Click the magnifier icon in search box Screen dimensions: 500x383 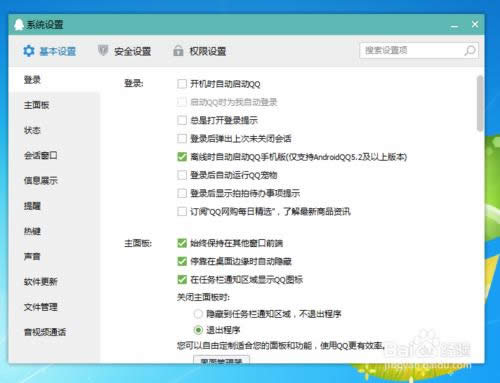(470, 50)
